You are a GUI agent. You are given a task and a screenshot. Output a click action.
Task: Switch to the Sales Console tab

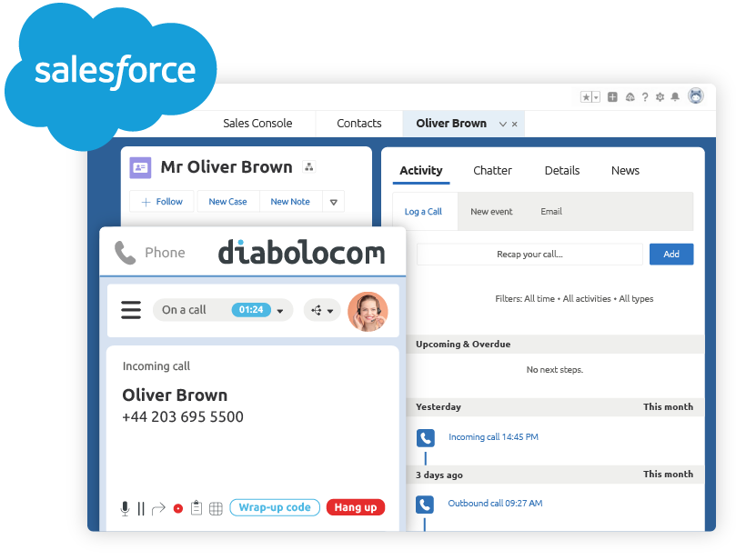pos(257,124)
